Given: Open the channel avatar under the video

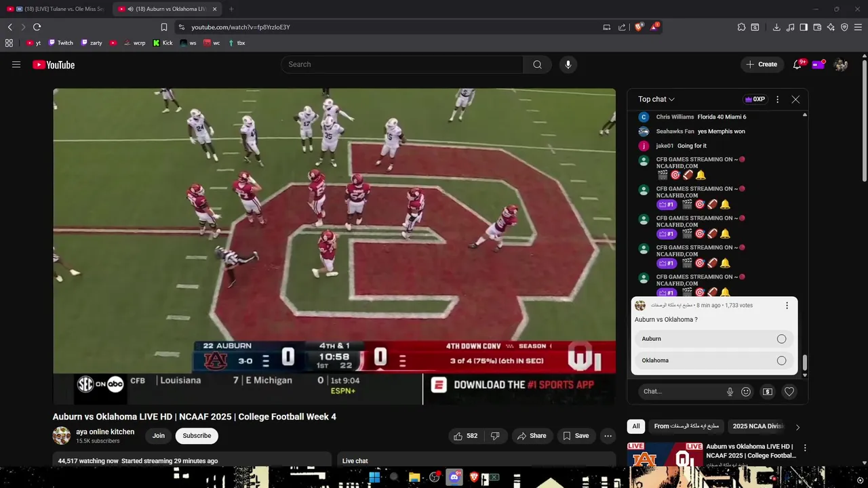Looking at the screenshot, I should (62, 436).
